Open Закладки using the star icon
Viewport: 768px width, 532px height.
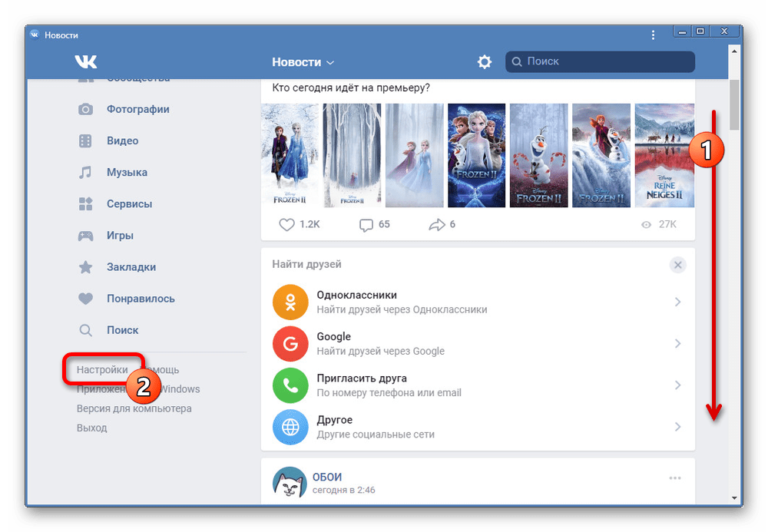click(x=85, y=267)
